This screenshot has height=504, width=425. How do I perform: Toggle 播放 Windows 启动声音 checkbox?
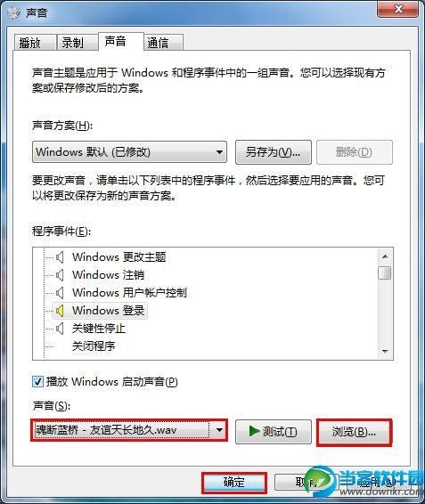[37, 382]
